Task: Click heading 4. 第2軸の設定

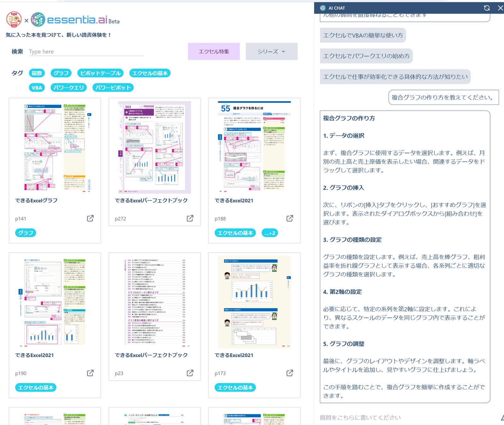Action: tap(343, 292)
